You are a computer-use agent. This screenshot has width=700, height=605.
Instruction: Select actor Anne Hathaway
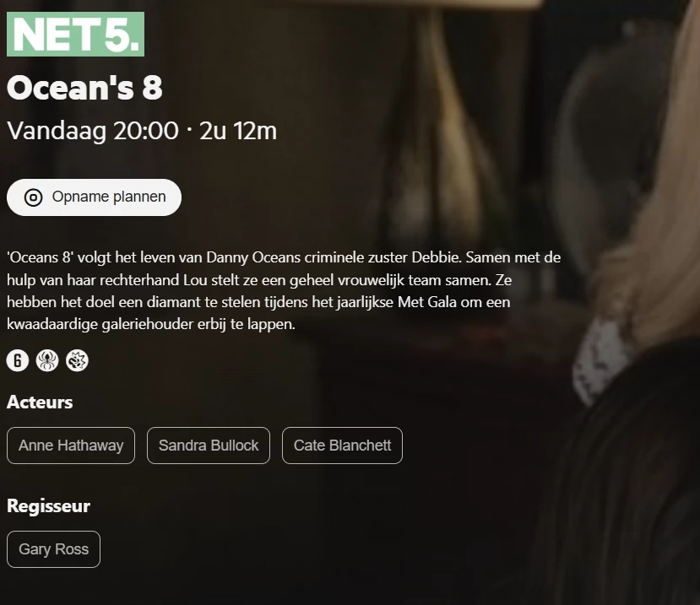pos(71,446)
